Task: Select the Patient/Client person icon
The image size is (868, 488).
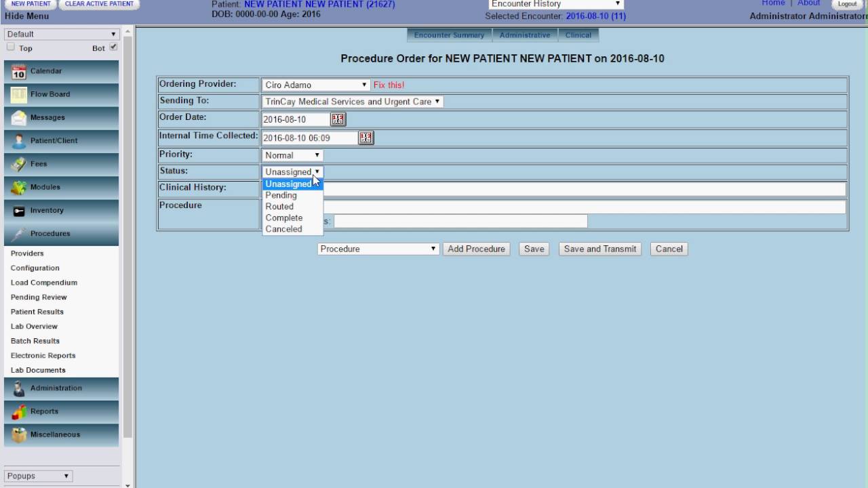Action: point(19,140)
